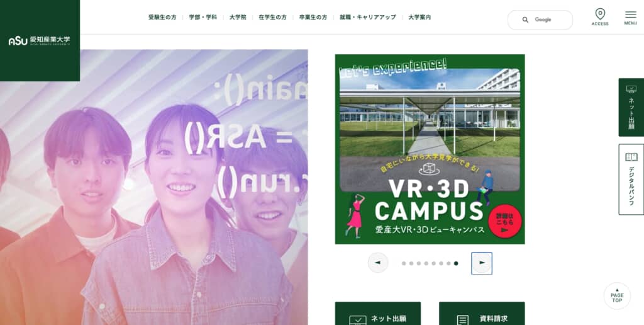Go to Aichi Sangyo University logo home

[x=40, y=41]
